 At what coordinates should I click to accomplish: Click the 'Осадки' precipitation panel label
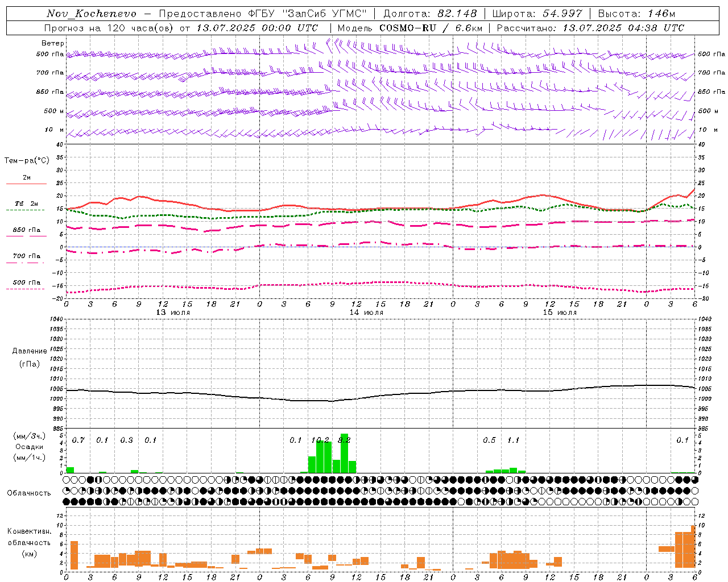pos(30,447)
